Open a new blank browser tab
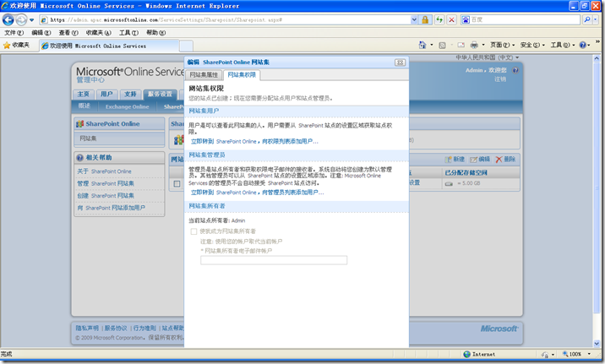 pos(187,46)
